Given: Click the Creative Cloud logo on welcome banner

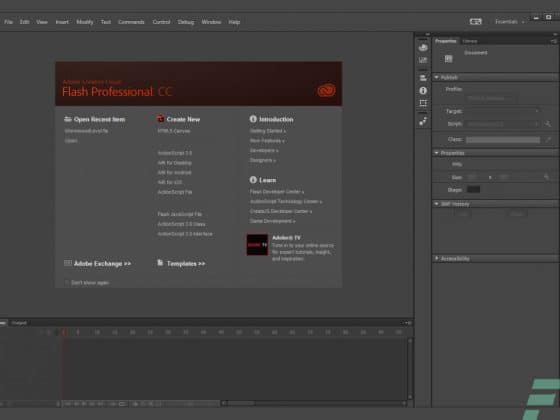Looking at the screenshot, I should coord(326,90).
